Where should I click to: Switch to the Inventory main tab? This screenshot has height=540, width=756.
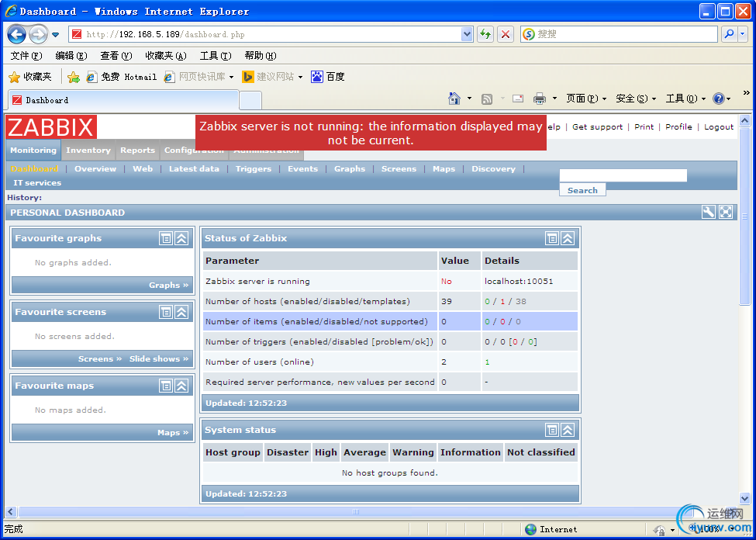pyautogui.click(x=88, y=150)
